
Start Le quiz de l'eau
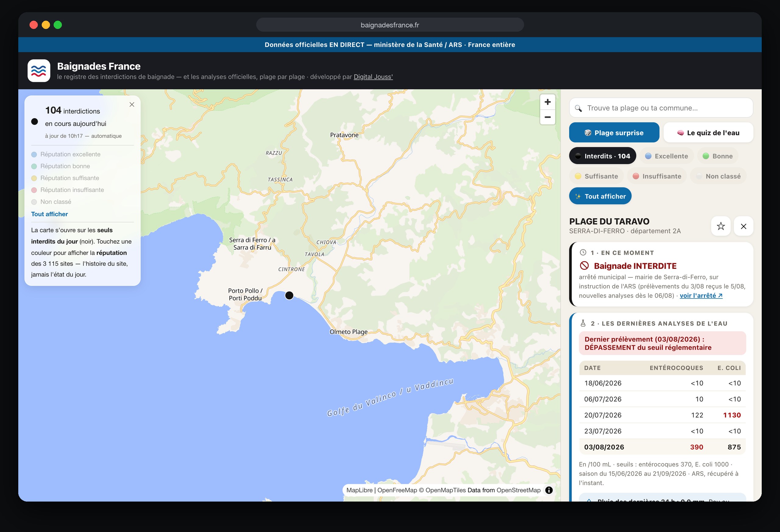click(x=708, y=132)
